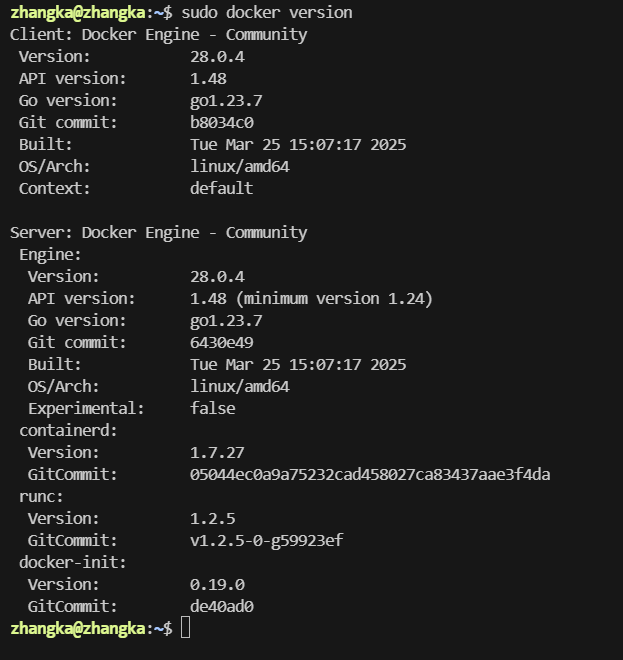Click the server Built date value
This screenshot has height=660, width=623.
pos(298,365)
